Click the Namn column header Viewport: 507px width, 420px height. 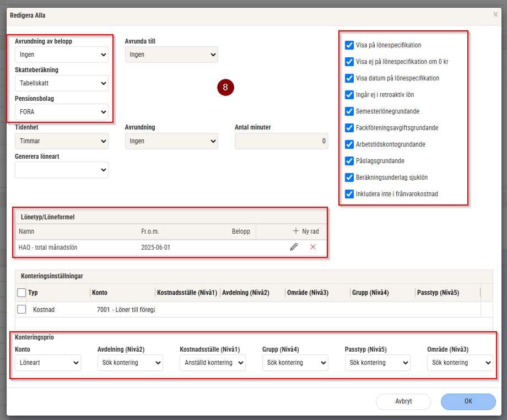coord(26,231)
